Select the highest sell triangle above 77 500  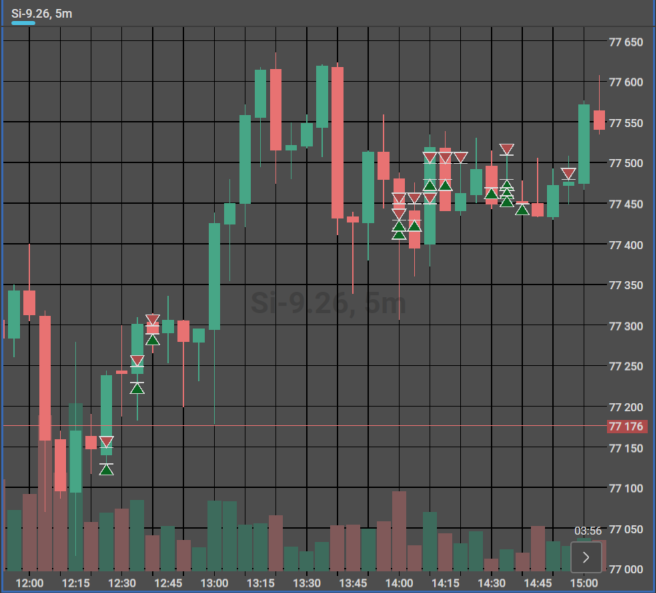click(507, 149)
